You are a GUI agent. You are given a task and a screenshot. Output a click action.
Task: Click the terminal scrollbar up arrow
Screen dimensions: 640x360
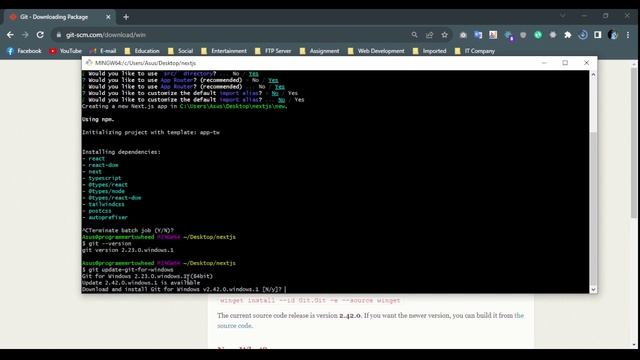593,74
